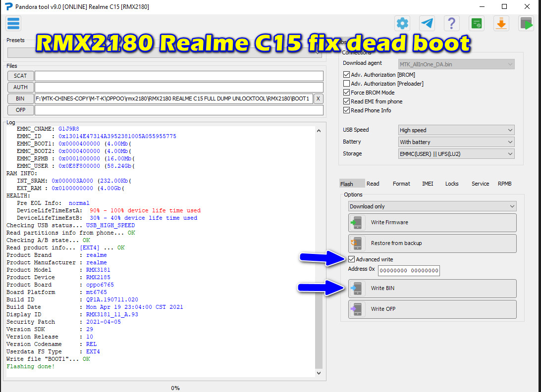Maximize the Pandora tool window

[504, 6]
